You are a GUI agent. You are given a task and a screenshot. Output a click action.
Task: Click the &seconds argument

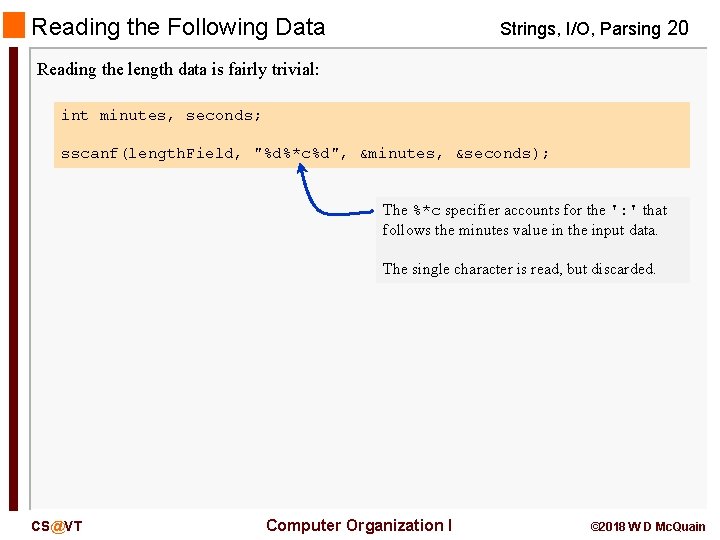pyautogui.click(x=498, y=153)
